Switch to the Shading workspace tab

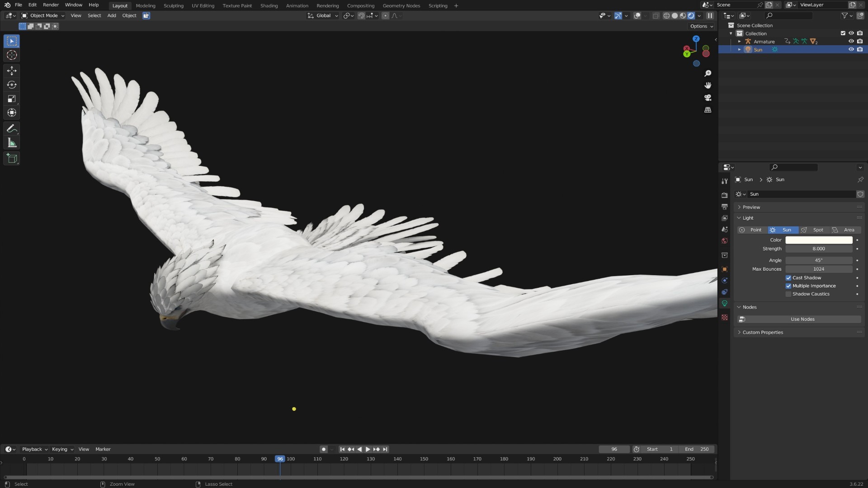(x=269, y=5)
